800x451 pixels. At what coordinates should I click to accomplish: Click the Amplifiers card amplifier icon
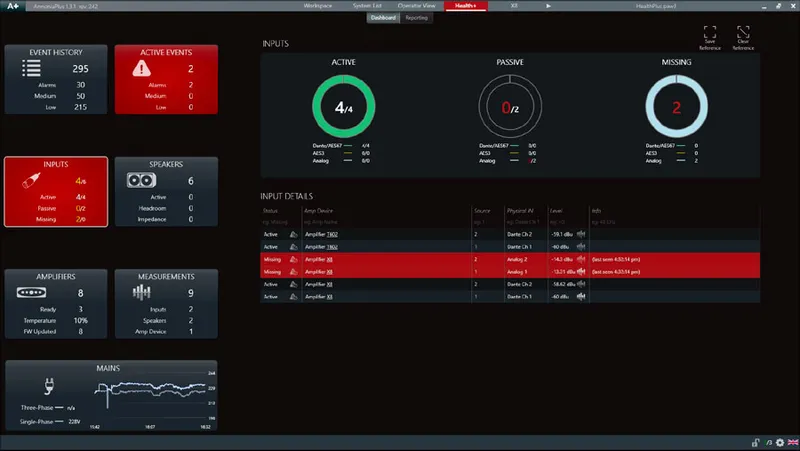tap(31, 292)
